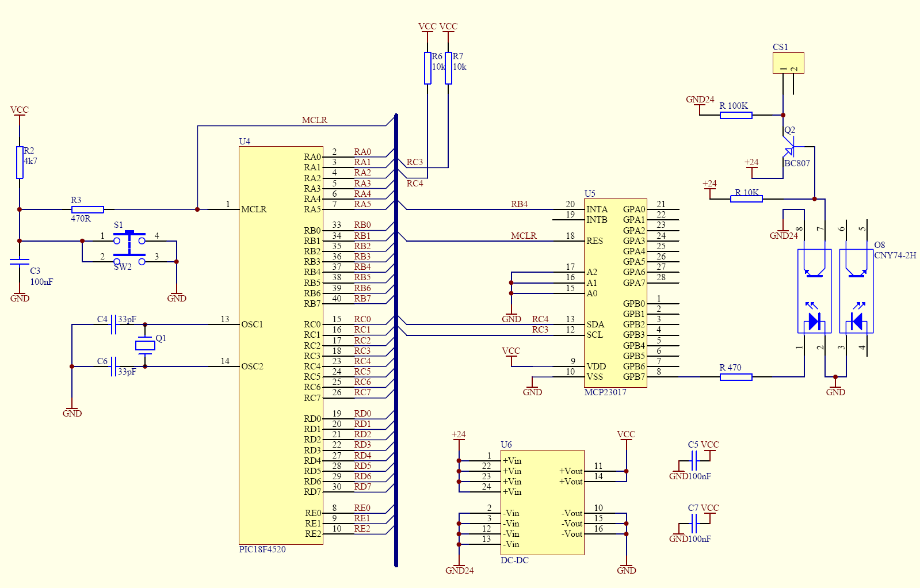Viewport: 920px width, 588px height.
Task: Click the RB4 net label on INTA wire
Action: 520,204
